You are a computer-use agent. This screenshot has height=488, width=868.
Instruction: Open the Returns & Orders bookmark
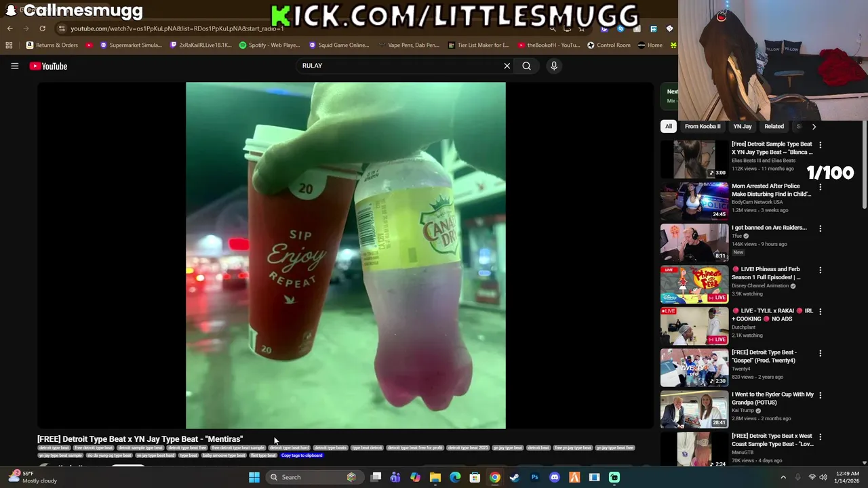point(52,45)
